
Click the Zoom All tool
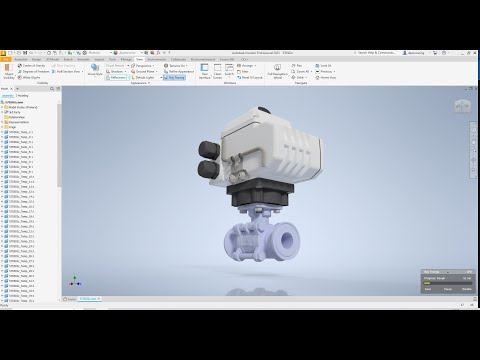[x=301, y=72]
